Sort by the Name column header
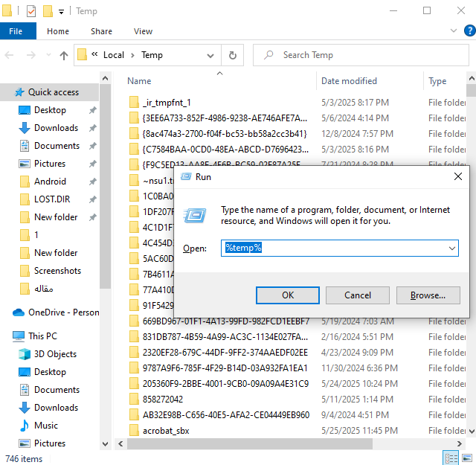Image resolution: width=476 pixels, height=465 pixels. tap(139, 81)
